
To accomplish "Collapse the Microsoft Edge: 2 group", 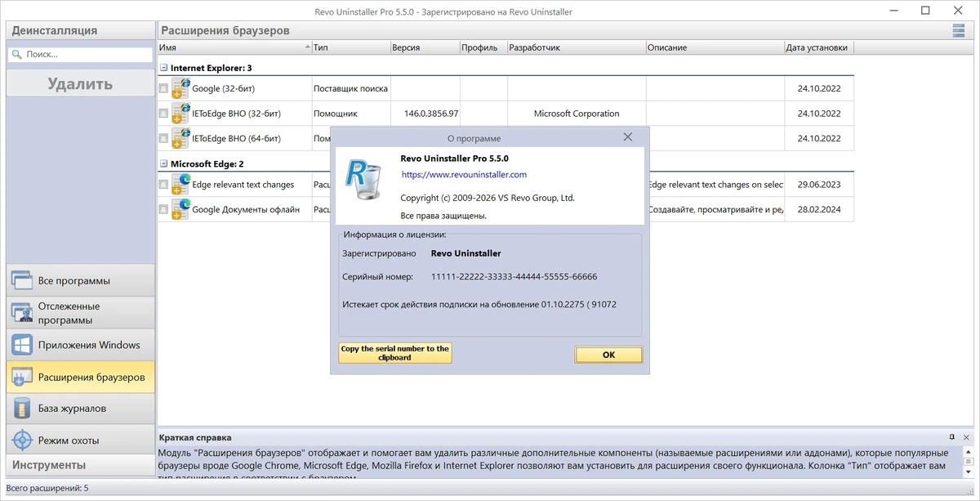I will (x=164, y=164).
